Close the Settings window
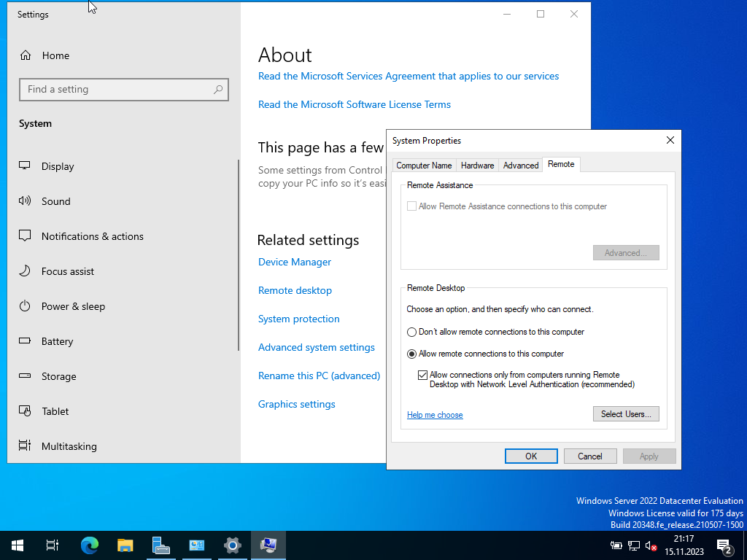The height and width of the screenshot is (560, 747). [x=574, y=15]
